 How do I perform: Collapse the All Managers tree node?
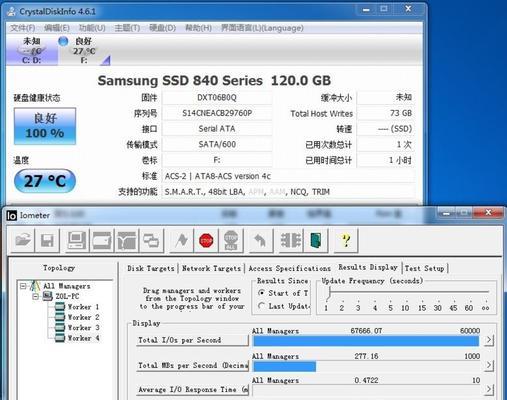(23, 286)
